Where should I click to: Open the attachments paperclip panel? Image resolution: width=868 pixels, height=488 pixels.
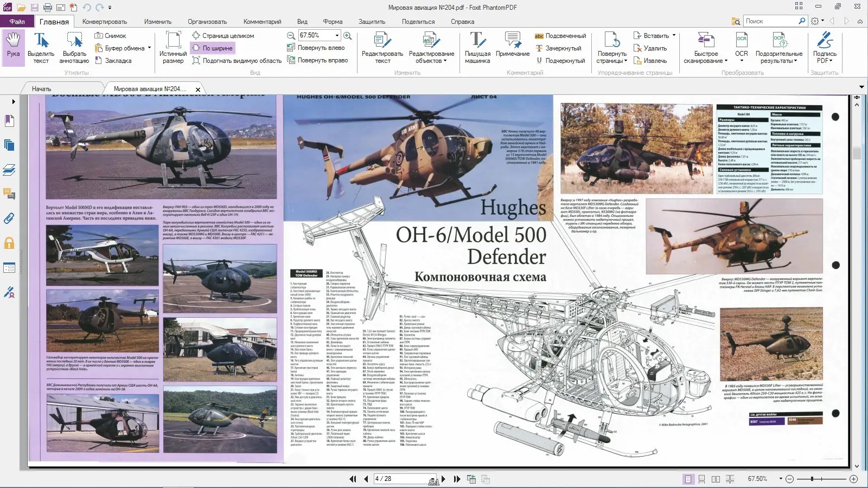(x=9, y=219)
